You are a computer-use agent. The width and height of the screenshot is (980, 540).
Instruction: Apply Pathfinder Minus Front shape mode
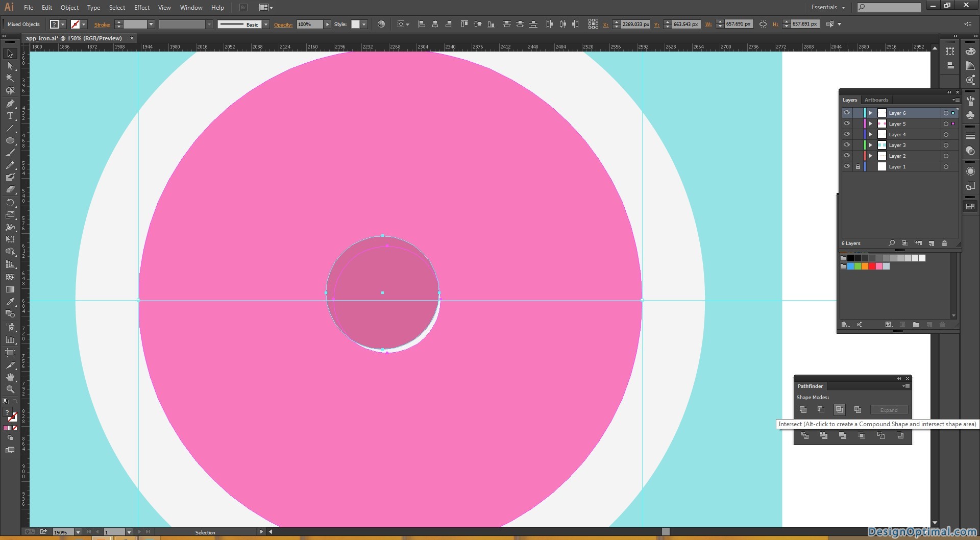[x=821, y=410]
